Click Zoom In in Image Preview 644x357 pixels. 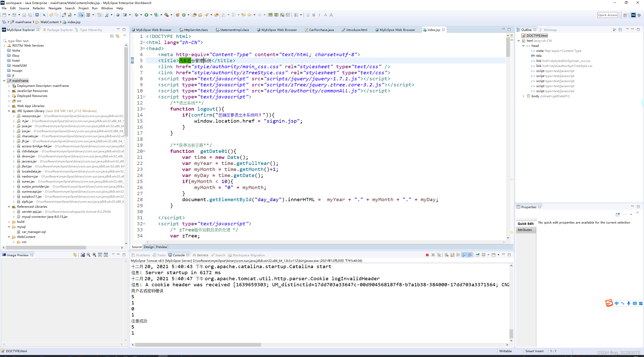[94, 255]
